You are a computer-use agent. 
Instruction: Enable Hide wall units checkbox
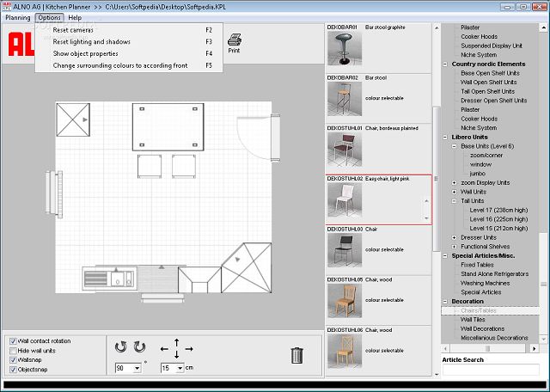click(13, 351)
